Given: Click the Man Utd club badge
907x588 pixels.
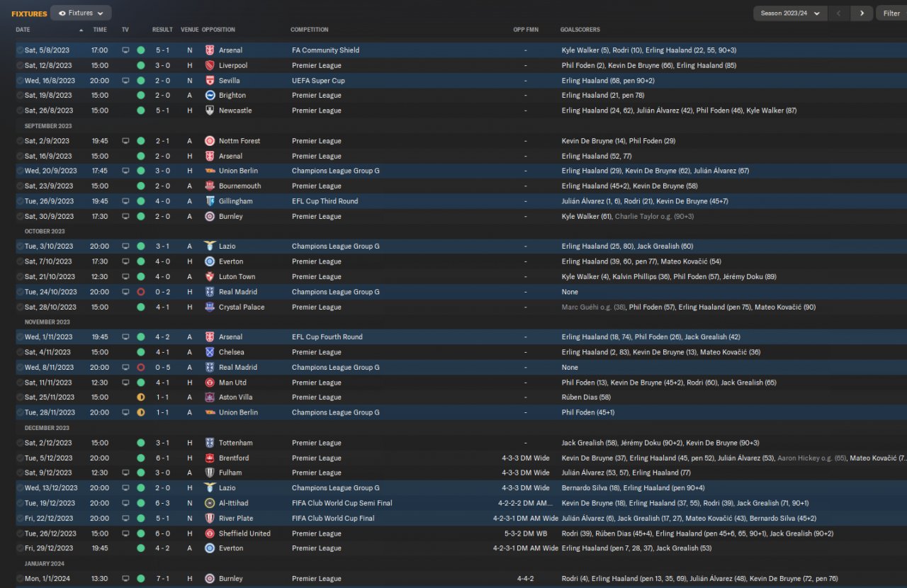Looking at the screenshot, I should point(210,383).
